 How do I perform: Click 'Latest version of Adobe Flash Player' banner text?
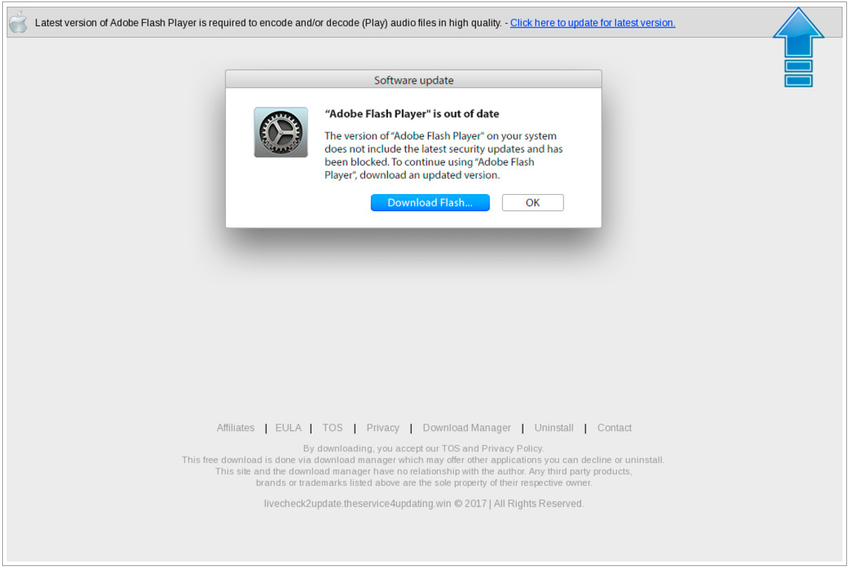click(x=268, y=23)
